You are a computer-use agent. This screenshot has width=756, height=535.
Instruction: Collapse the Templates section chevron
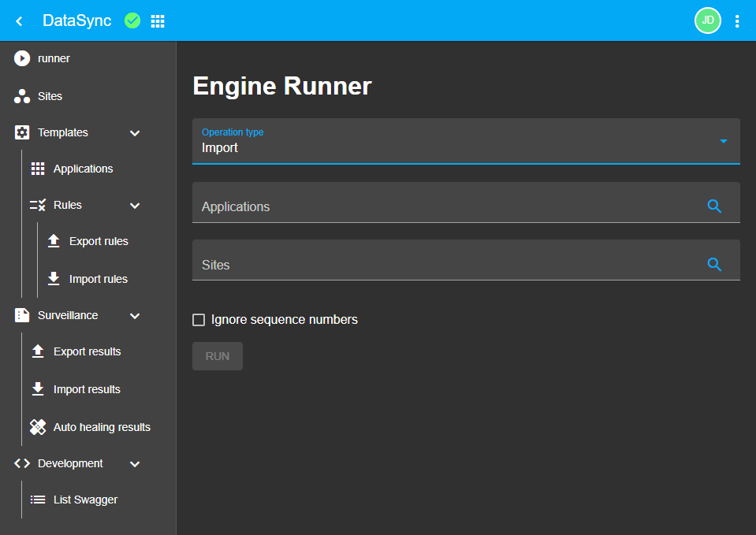pos(135,133)
